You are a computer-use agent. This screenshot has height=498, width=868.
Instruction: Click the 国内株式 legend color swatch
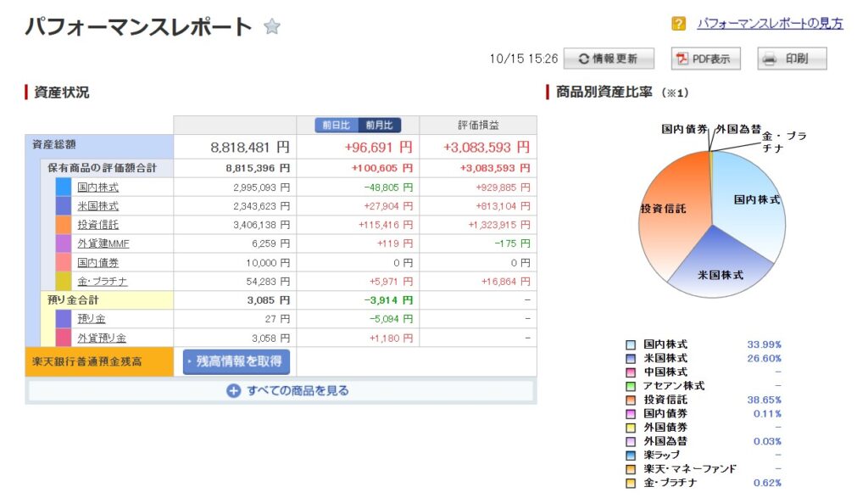coord(631,345)
